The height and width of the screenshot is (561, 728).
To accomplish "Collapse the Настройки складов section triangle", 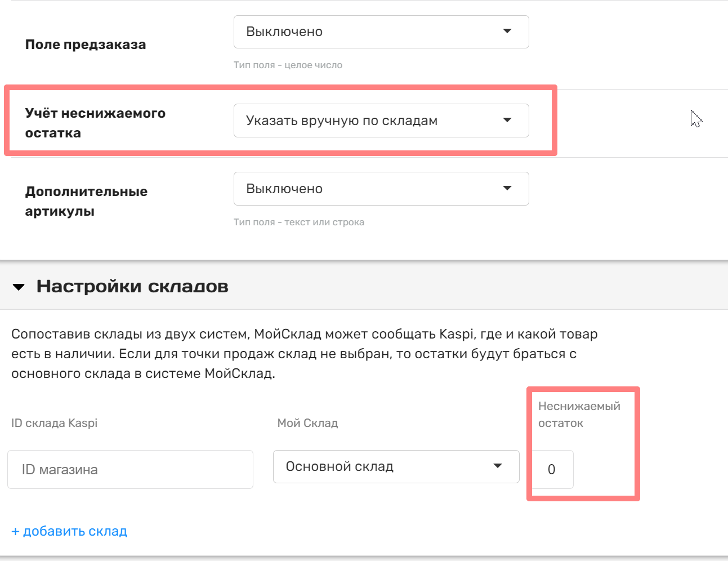I will 19,287.
